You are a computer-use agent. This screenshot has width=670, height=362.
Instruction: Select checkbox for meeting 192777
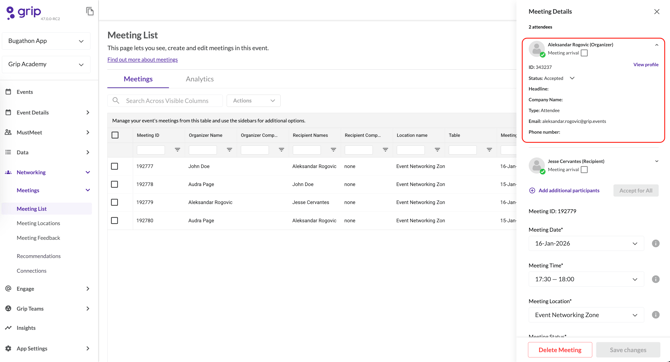[115, 166]
